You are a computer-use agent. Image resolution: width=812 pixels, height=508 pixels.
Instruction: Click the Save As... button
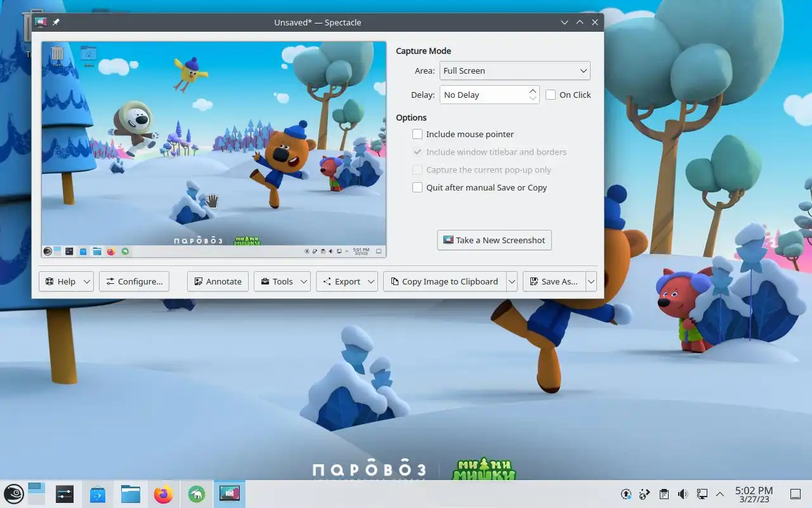click(x=554, y=281)
